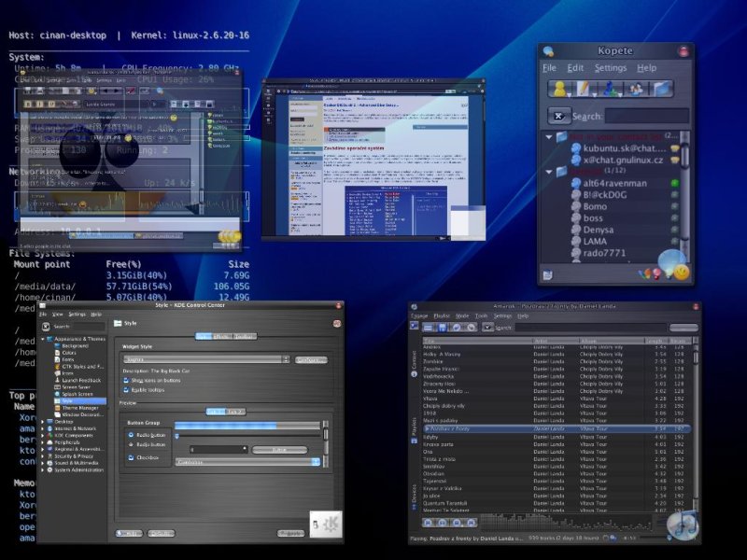Collapse the (1/12) contact group in Kopete
Viewport: 747px width, 560px height.
coord(549,172)
